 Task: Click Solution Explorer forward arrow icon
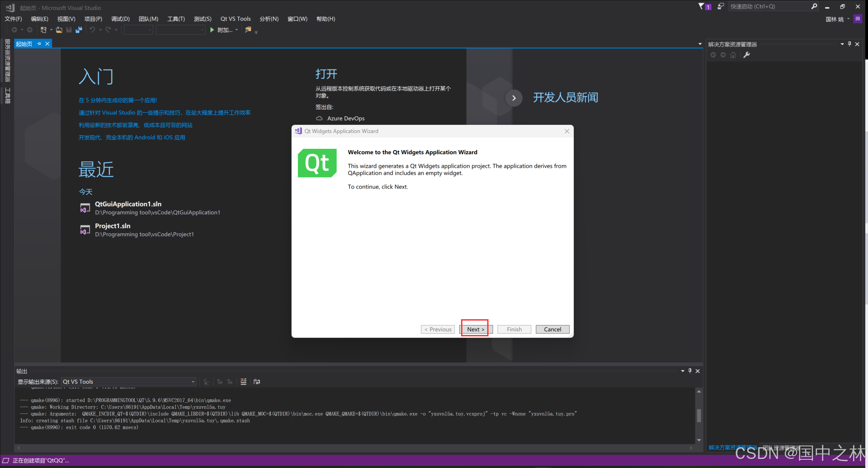723,55
